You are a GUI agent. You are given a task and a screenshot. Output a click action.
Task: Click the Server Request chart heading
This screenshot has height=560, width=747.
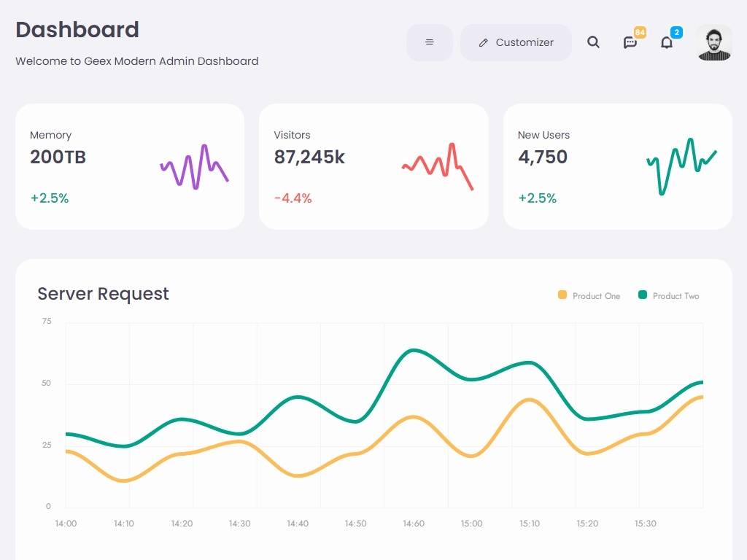click(x=103, y=294)
